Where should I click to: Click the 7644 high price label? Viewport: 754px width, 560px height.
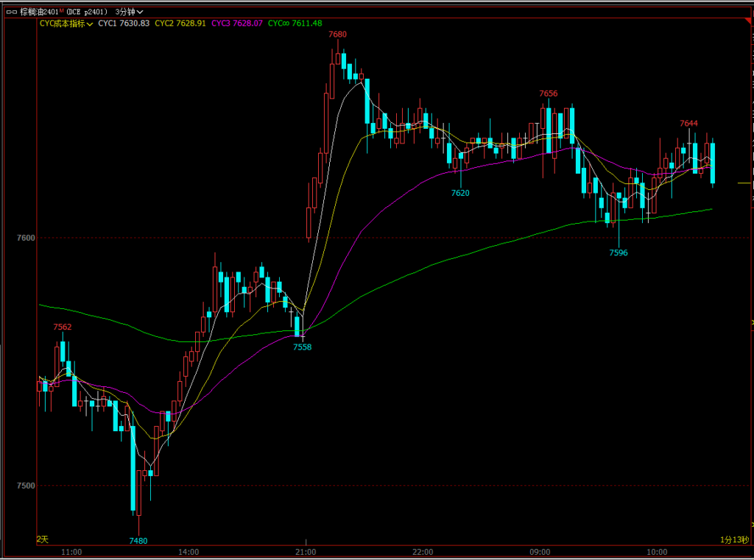pos(688,124)
